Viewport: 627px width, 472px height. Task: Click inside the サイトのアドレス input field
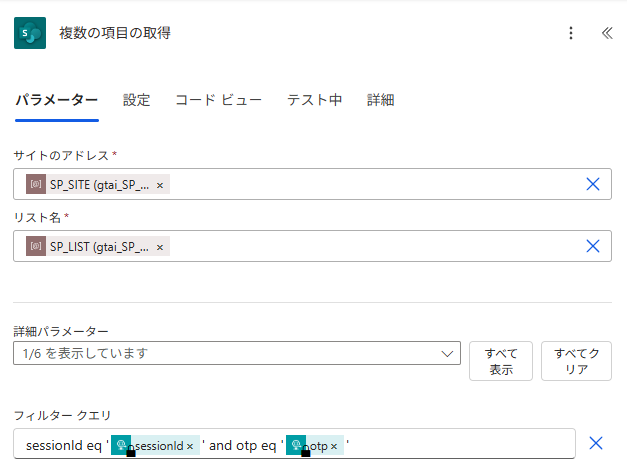coord(312,184)
